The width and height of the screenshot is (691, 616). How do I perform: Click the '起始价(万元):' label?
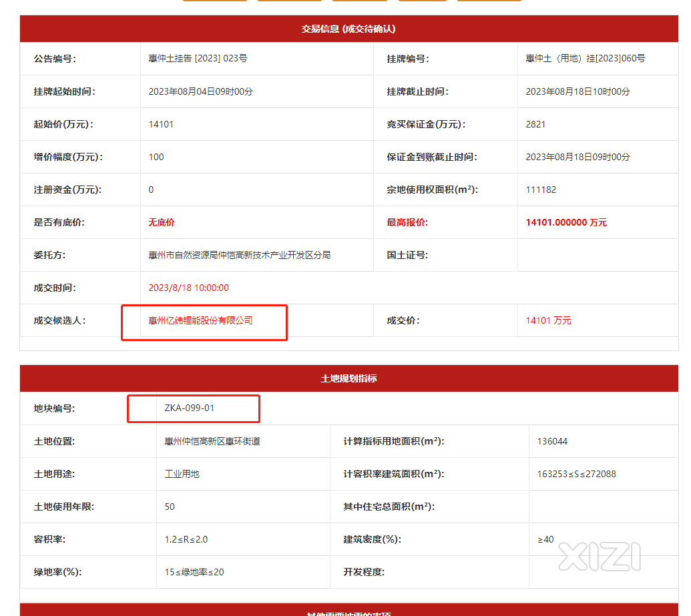click(x=64, y=124)
